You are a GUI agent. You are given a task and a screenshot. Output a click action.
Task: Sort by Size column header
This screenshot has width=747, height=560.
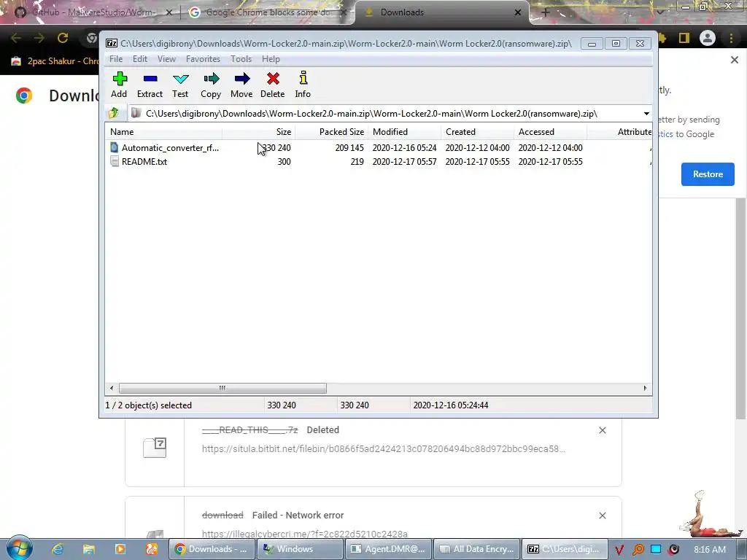(x=259, y=132)
